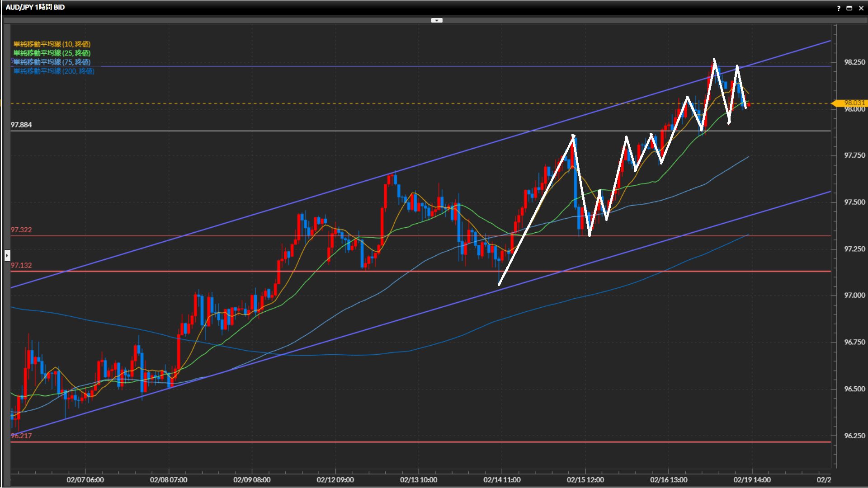Click the AUD/JPY 1時間 BID title

tap(35, 7)
